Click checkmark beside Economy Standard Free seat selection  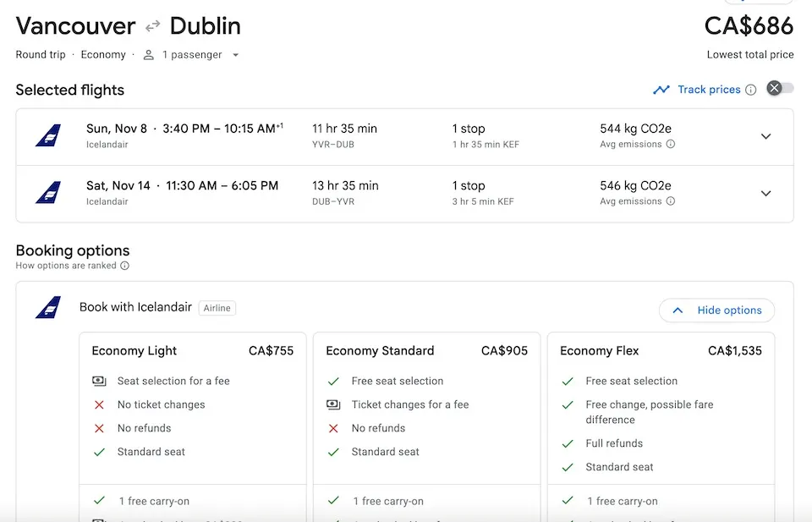tap(333, 382)
